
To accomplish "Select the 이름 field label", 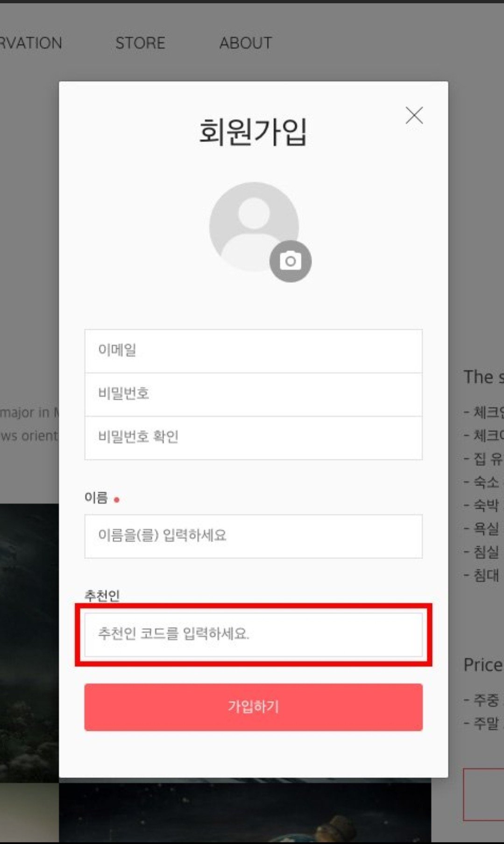I will [96, 498].
